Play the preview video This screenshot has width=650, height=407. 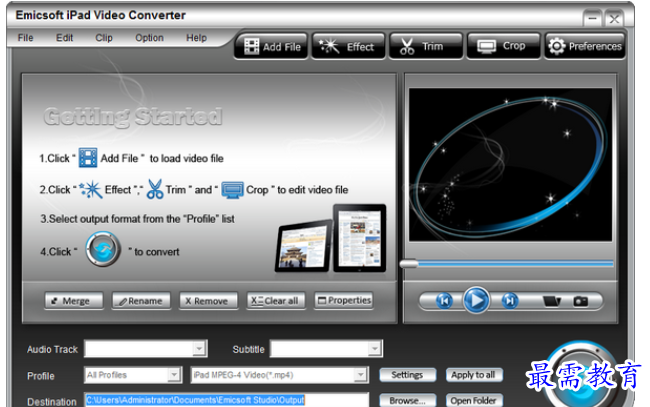point(476,300)
